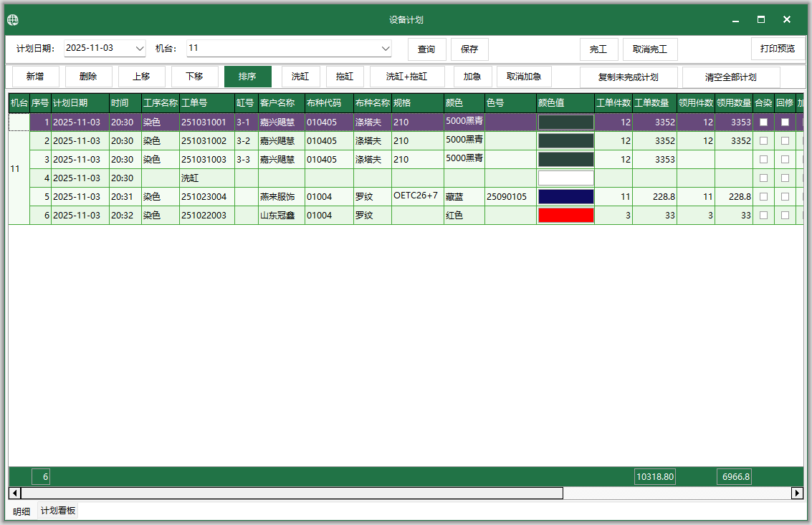
Task: Select the 洗缸 cell in row 4
Action: [206, 178]
